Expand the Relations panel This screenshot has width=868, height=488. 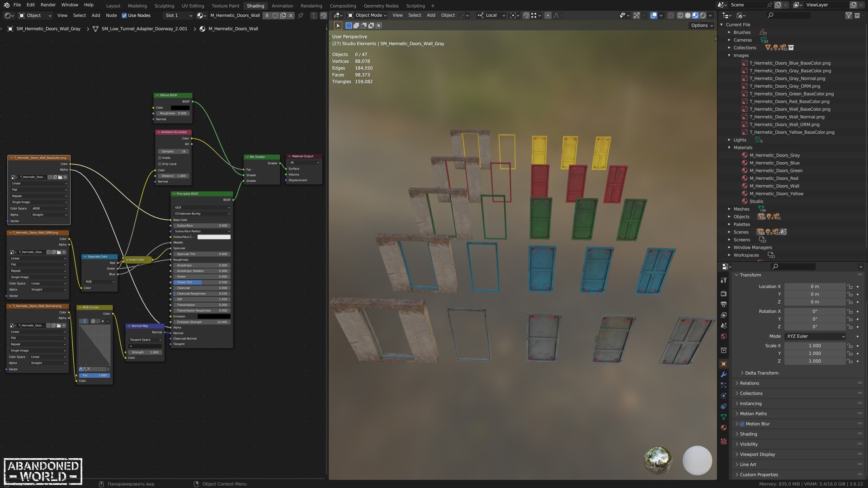point(750,383)
